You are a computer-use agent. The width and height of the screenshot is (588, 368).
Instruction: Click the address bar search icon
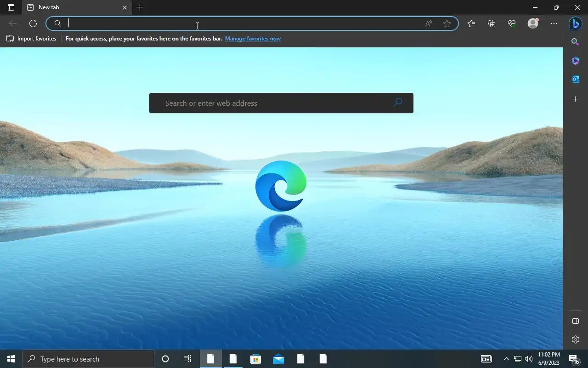click(x=58, y=23)
